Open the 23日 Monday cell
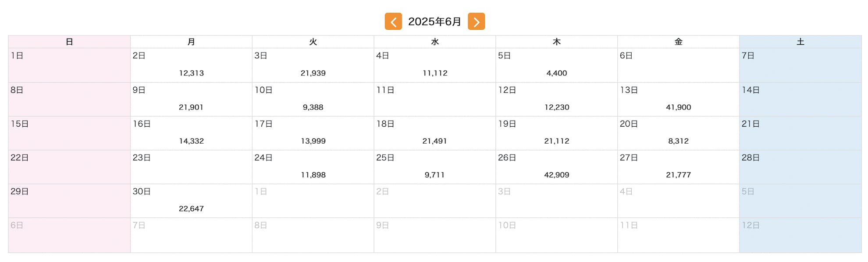868x262 pixels. [x=191, y=167]
